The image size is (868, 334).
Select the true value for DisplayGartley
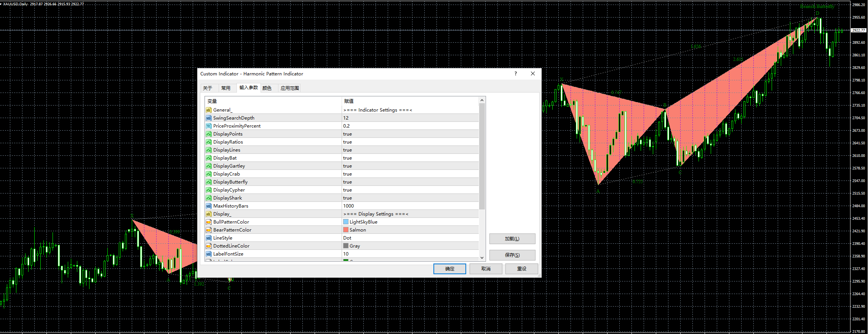[347, 166]
